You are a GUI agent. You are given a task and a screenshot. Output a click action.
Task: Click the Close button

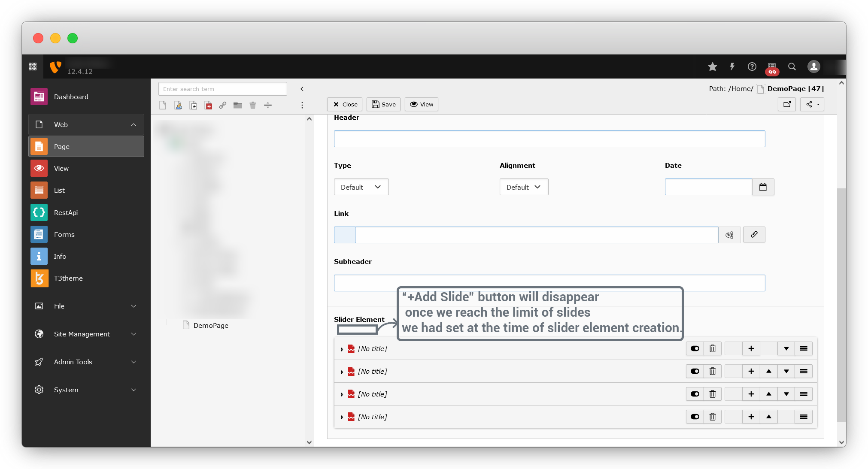click(x=345, y=104)
